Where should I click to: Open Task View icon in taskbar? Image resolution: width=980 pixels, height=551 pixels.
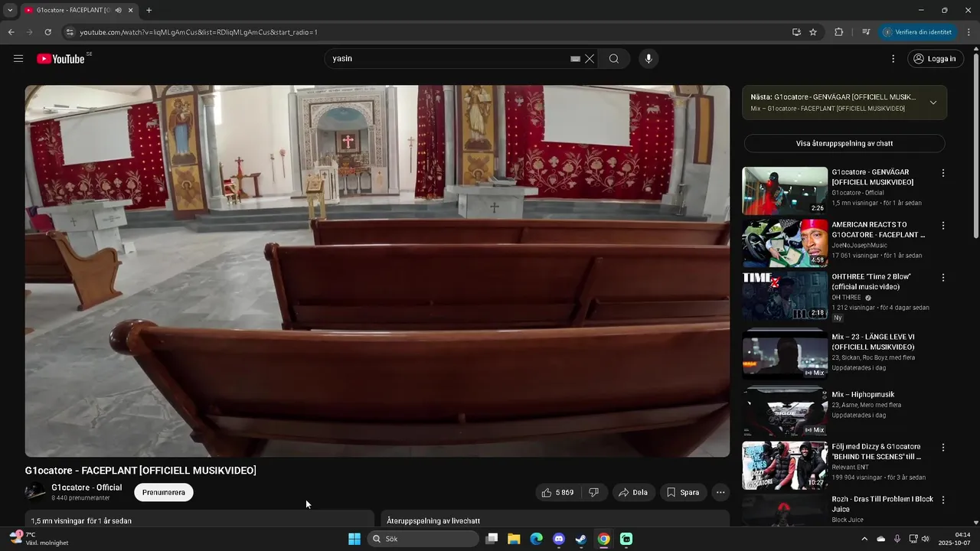coord(492,539)
